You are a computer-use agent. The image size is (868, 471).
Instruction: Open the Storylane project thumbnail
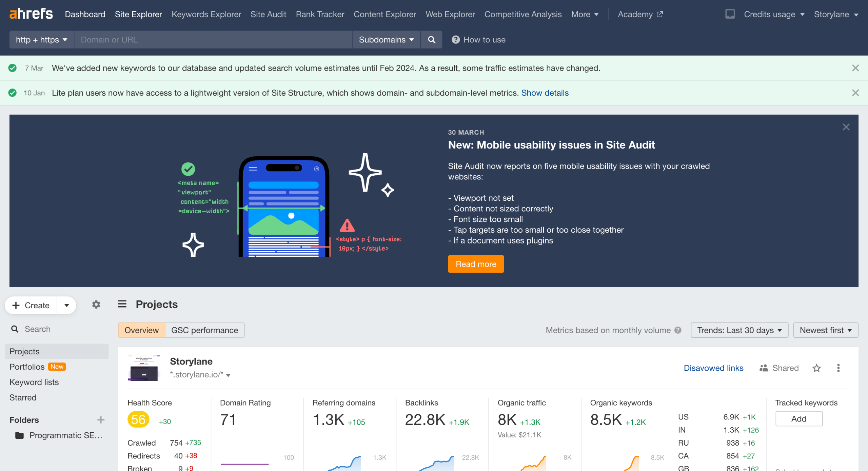(144, 368)
